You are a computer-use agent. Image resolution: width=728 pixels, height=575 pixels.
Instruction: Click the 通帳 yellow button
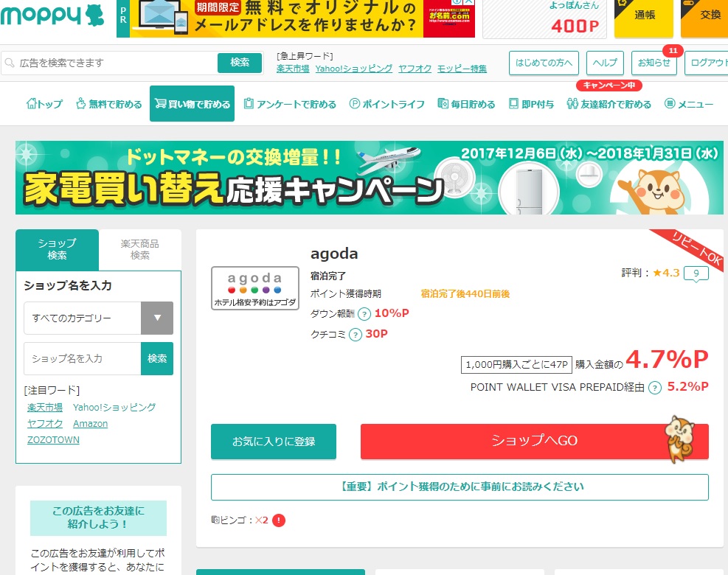[643, 18]
